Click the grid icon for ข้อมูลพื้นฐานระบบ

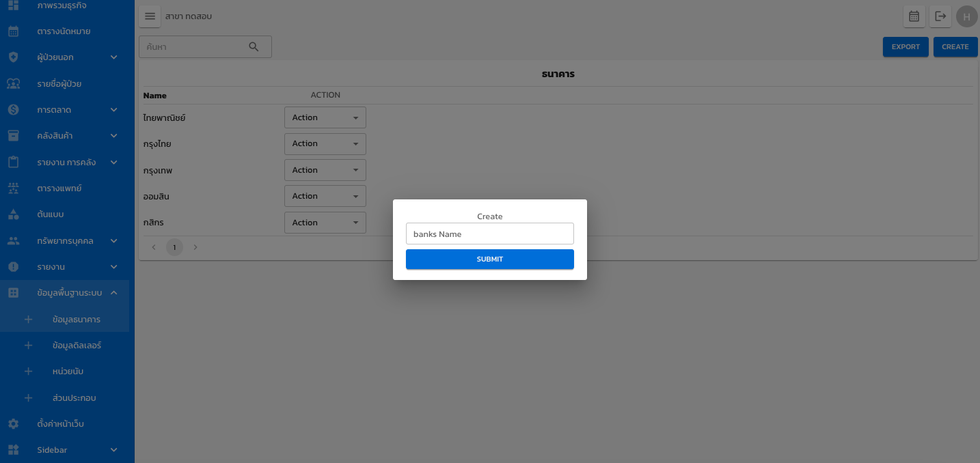coord(13,293)
